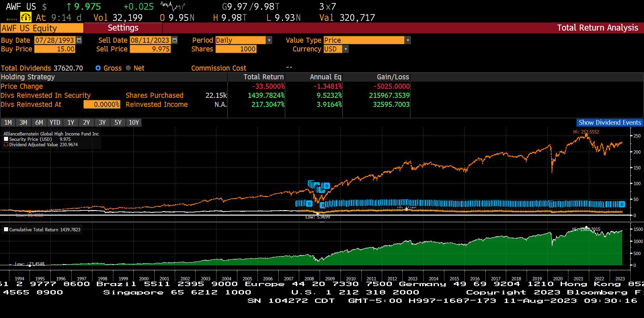Click Divs Reinvested At rate field
Image resolution: width=644 pixels, height=318 pixels.
click(x=102, y=105)
